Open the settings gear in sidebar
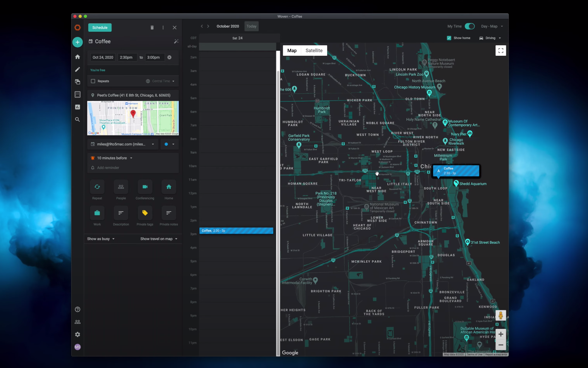 pyautogui.click(x=77, y=334)
